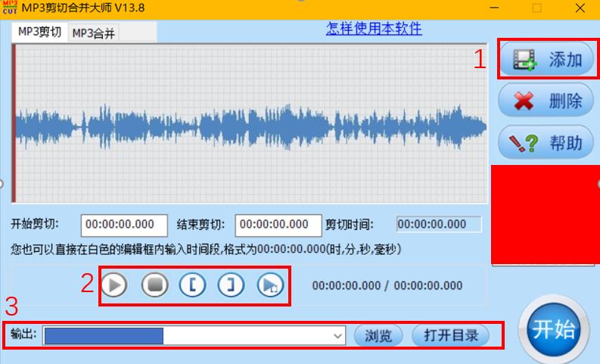
Task: Set cut end with right bracket button
Action: (x=231, y=285)
